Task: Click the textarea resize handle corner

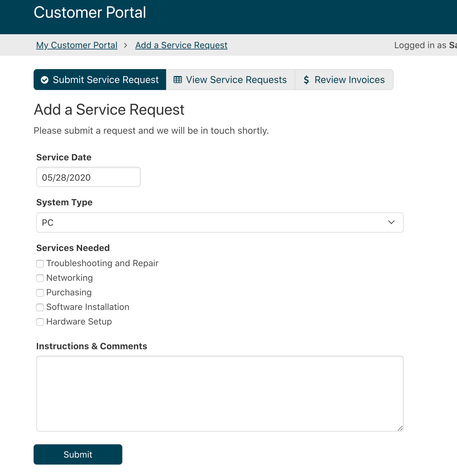Action: coord(400,428)
